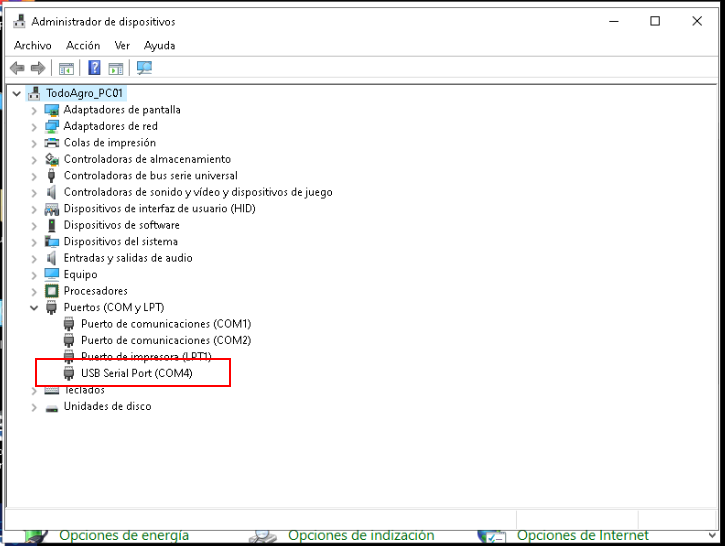Screen dimensions: 725x546
Task: Select Controladoras de sonido y vídeo label
Action: click(x=198, y=192)
